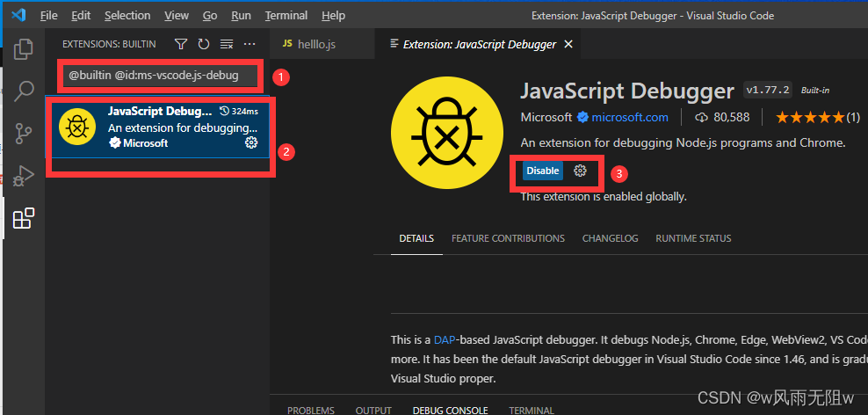Open the PROBLEMS panel tab

(311, 411)
